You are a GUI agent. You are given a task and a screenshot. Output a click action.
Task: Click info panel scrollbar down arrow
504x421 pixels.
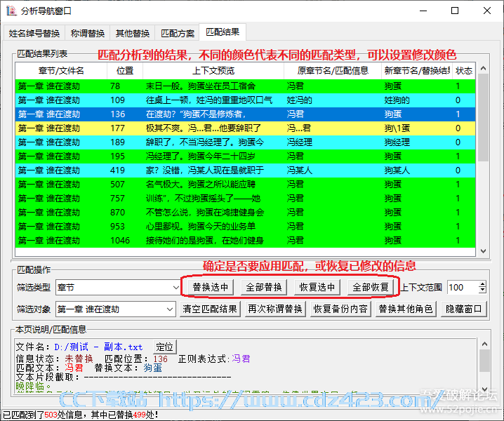(x=484, y=389)
